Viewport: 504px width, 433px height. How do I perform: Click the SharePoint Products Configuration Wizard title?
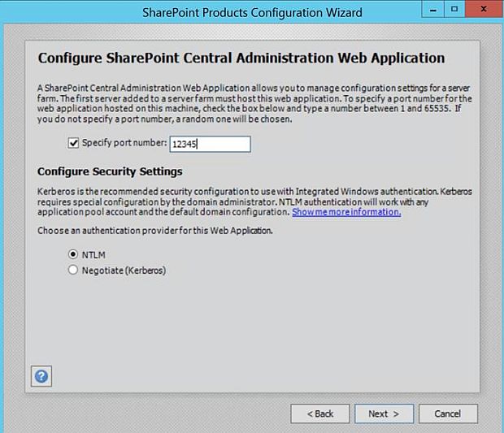tap(252, 13)
